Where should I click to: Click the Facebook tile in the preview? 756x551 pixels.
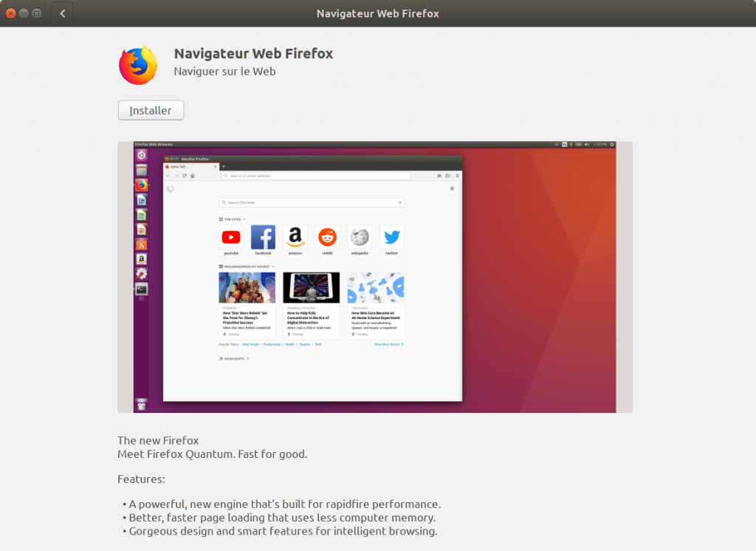[x=264, y=237]
